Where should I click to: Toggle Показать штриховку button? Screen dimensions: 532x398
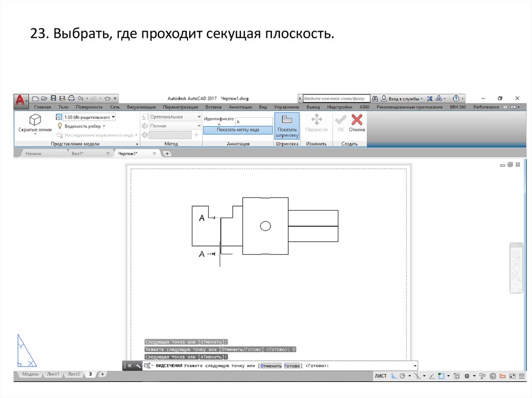(x=287, y=126)
